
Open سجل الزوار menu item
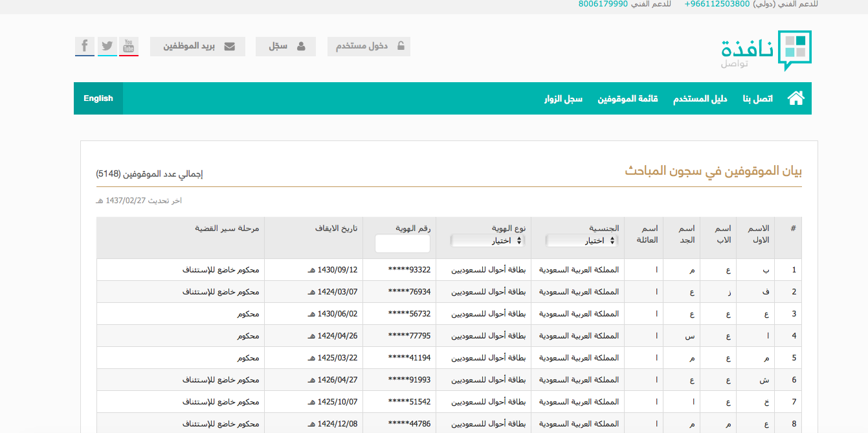tap(563, 99)
